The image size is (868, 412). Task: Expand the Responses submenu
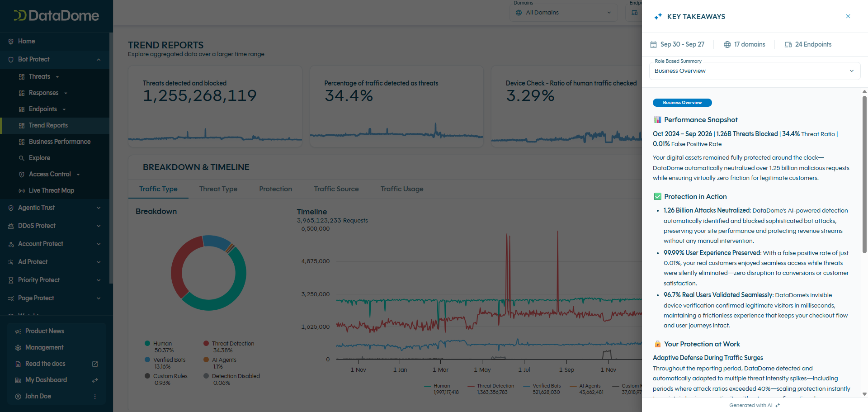66,93
